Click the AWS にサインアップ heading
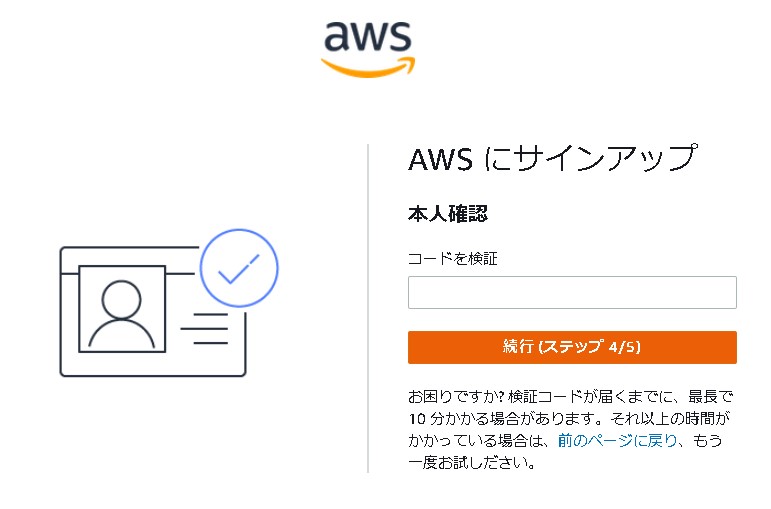Screen dimensions: 771x509 [551, 160]
